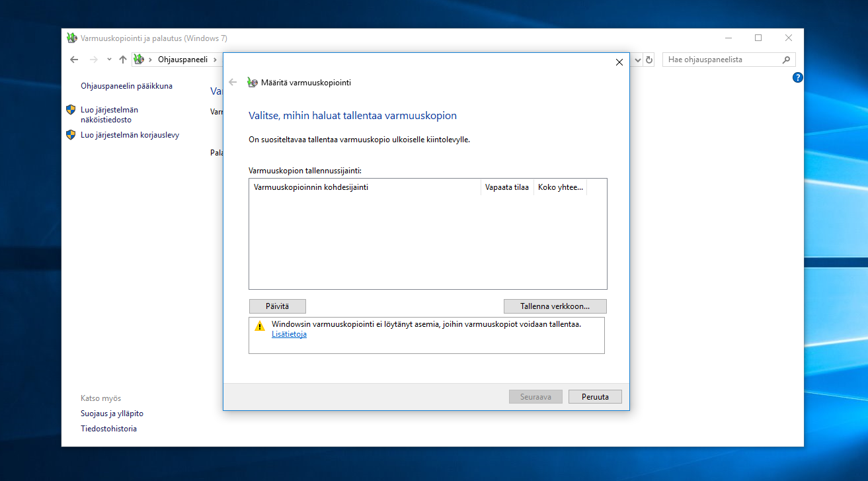Click the backup wizard icon beside Määritä varmuuskopiointi
Image resolution: width=868 pixels, height=481 pixels.
coord(252,83)
